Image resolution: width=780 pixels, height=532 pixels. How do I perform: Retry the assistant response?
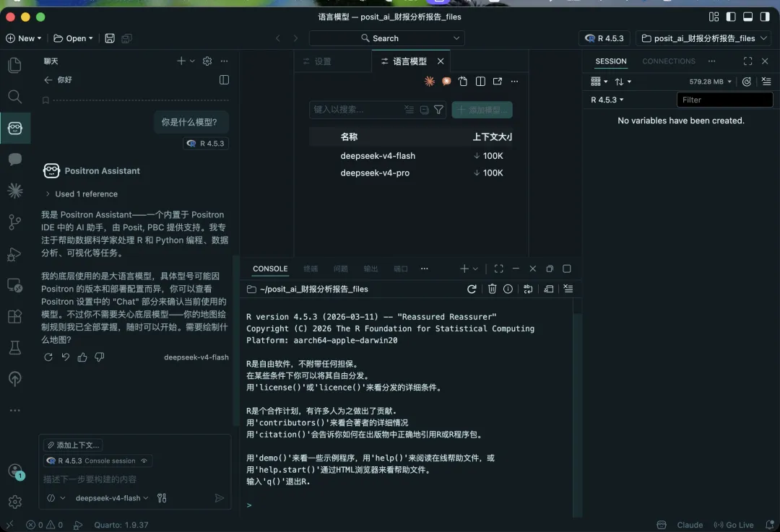pyautogui.click(x=48, y=357)
